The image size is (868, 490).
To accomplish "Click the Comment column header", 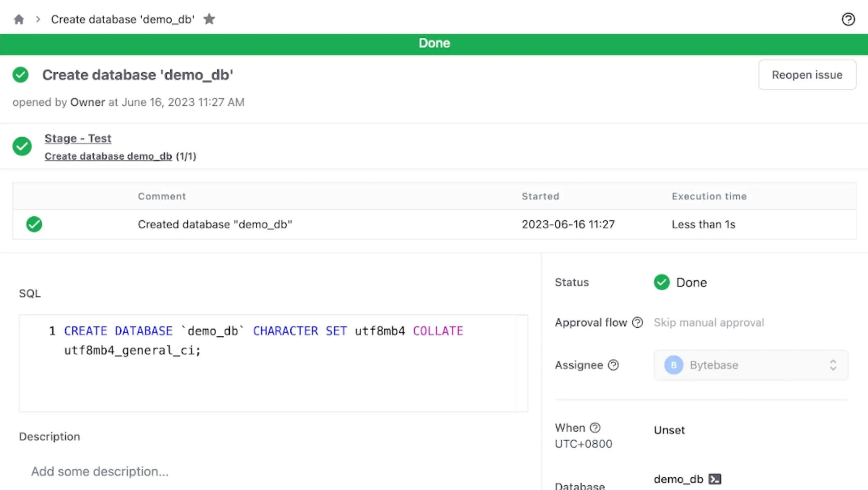I will point(162,196).
